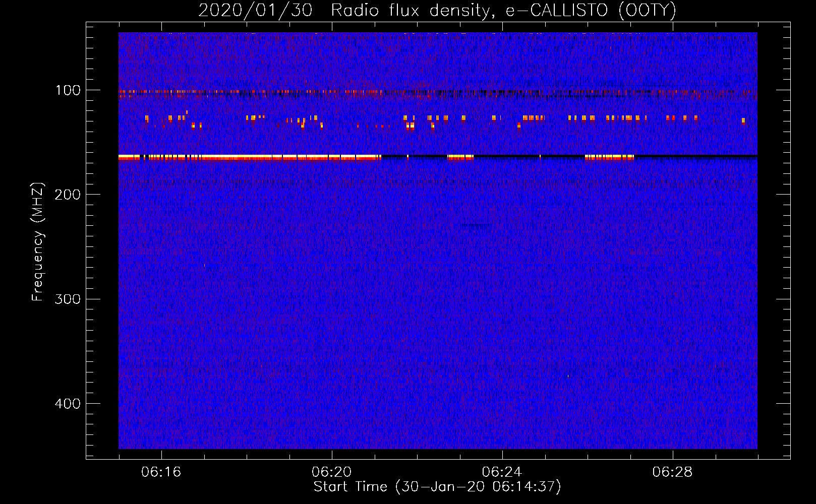Click the 06:16 time tick label
The height and width of the screenshot is (504, 816).
[x=161, y=472]
